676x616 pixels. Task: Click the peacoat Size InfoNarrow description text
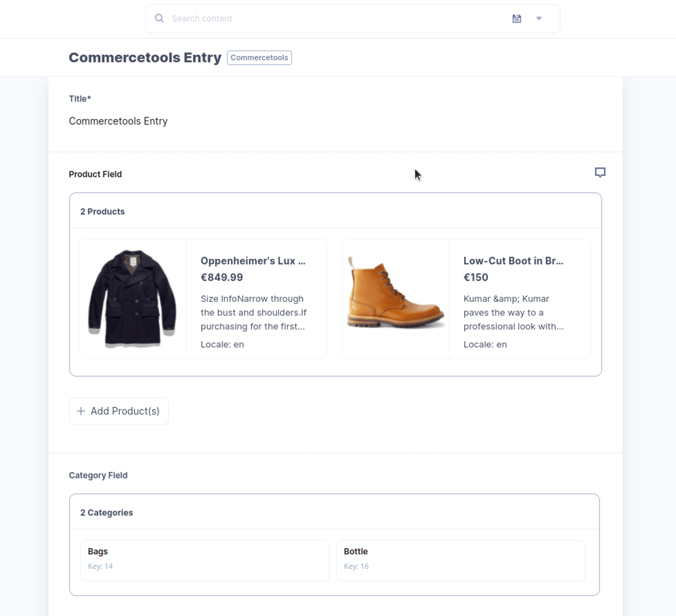click(253, 312)
